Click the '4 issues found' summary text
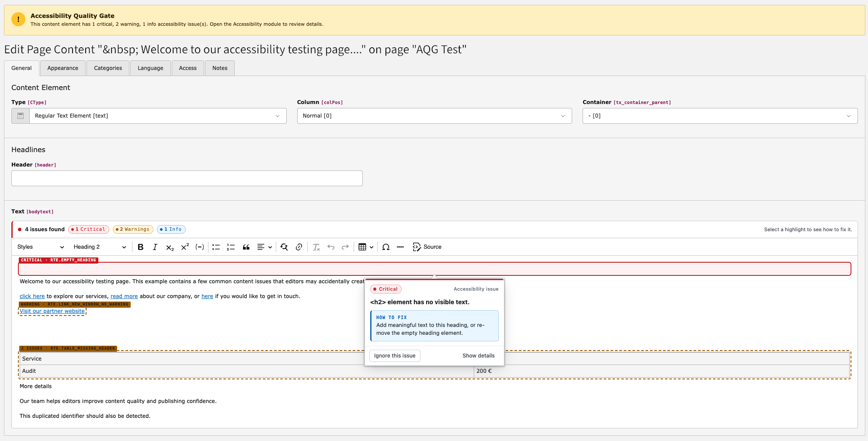This screenshot has height=441, width=868. 45,229
